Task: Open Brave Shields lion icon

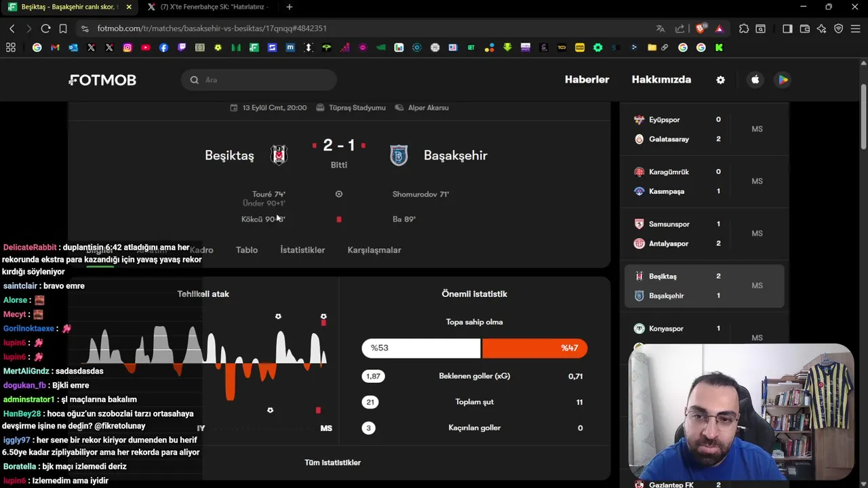Action: coord(701,28)
